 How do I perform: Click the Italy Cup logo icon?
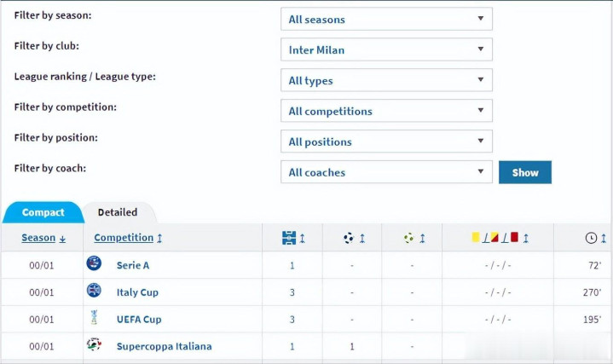click(x=94, y=292)
